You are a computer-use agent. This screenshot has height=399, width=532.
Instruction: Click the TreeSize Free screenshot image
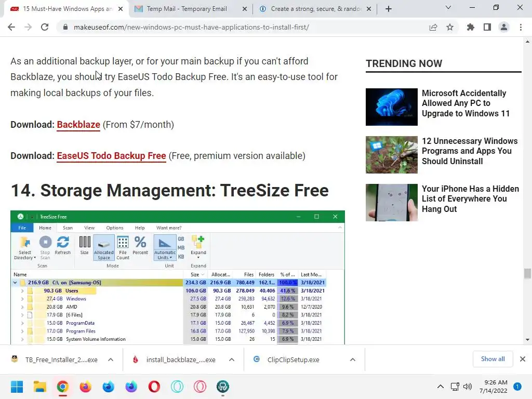point(178,277)
